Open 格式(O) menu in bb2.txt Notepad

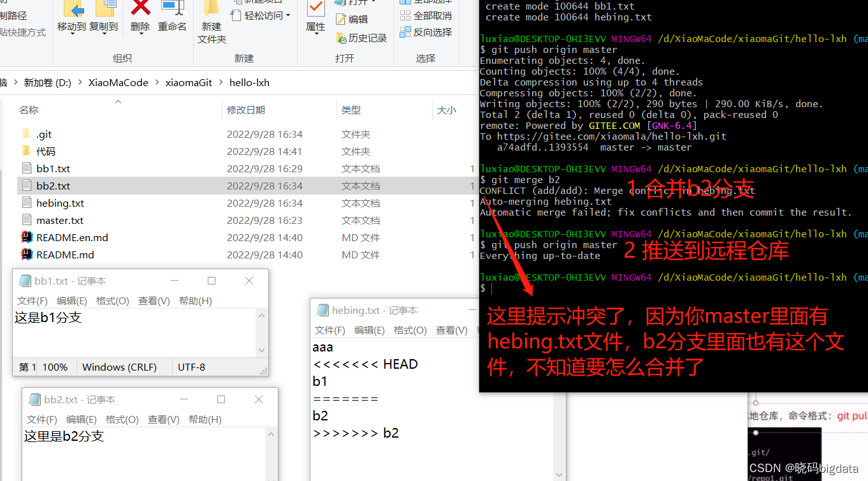122,419
